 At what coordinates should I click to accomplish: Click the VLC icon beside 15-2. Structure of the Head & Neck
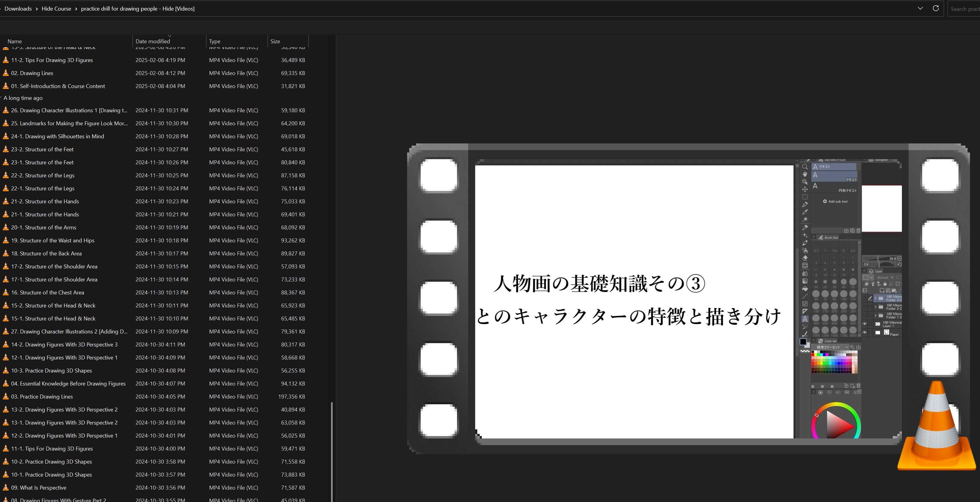[x=6, y=305]
